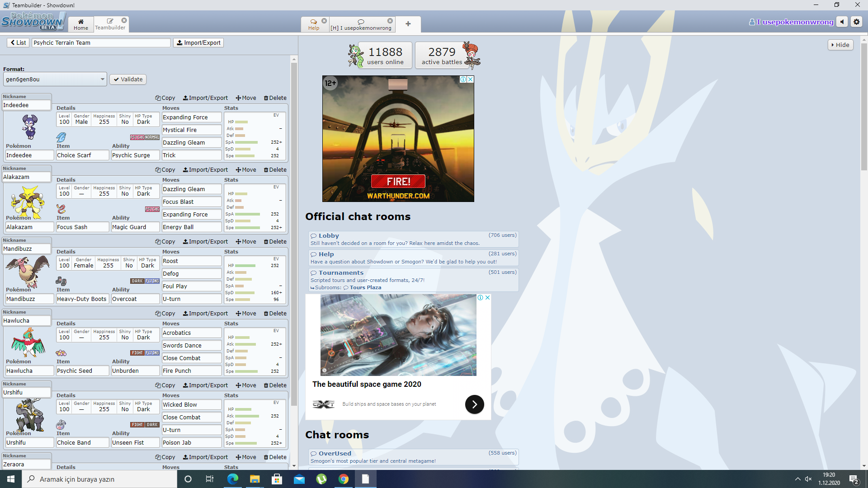This screenshot has width=868, height=488.
Task: Edit Mandibuzz move Defog
Action: 192,273
